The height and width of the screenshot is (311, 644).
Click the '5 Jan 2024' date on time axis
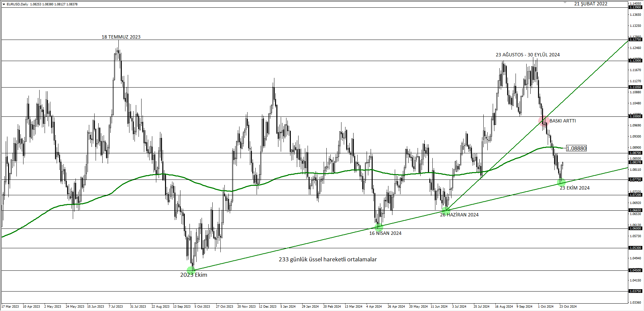point(288,307)
